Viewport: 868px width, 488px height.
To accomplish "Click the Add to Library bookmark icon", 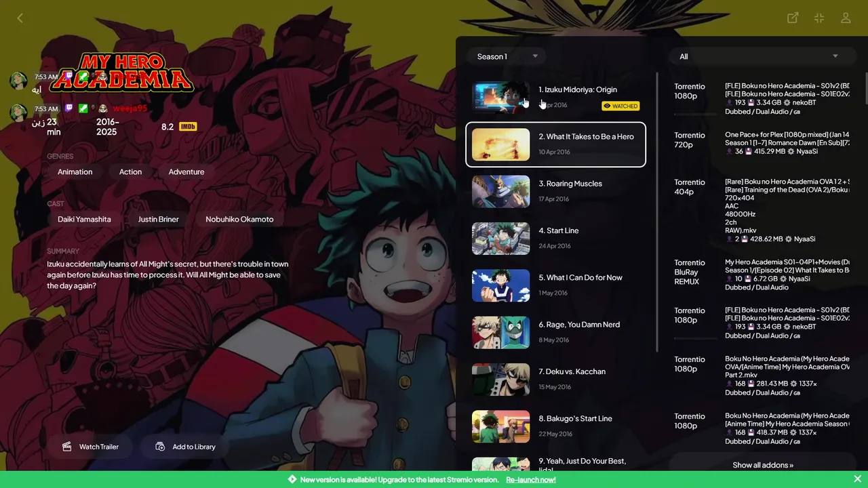I will pyautogui.click(x=160, y=447).
